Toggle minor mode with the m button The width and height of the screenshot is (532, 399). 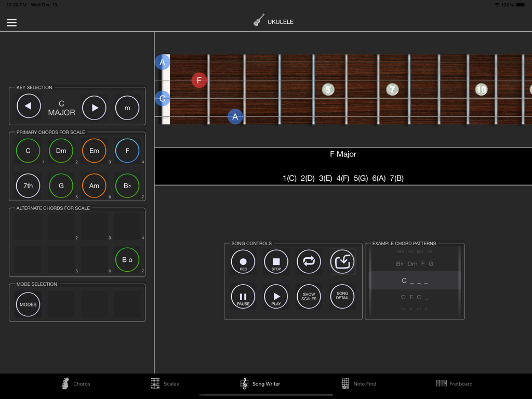click(x=127, y=108)
